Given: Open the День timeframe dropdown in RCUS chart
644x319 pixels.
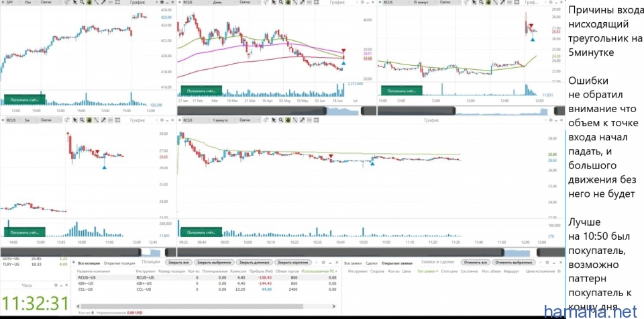Looking at the screenshot, I should pos(225,3).
